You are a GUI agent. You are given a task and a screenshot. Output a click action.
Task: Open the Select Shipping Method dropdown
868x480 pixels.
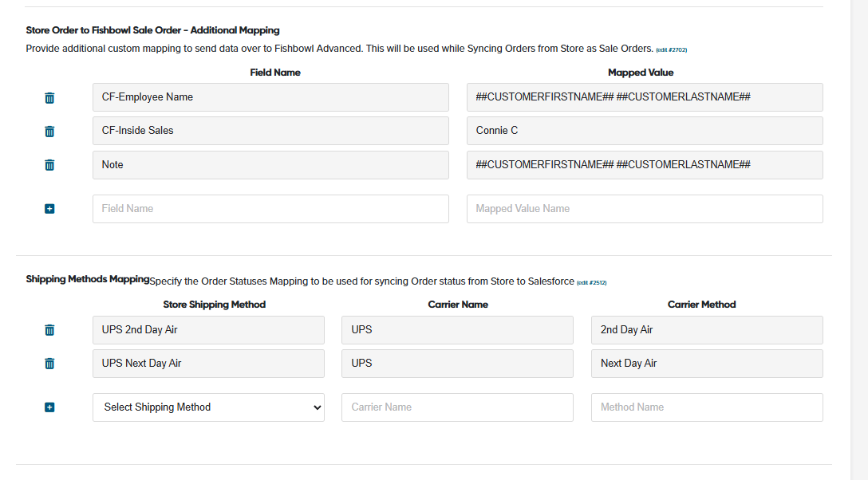point(208,407)
